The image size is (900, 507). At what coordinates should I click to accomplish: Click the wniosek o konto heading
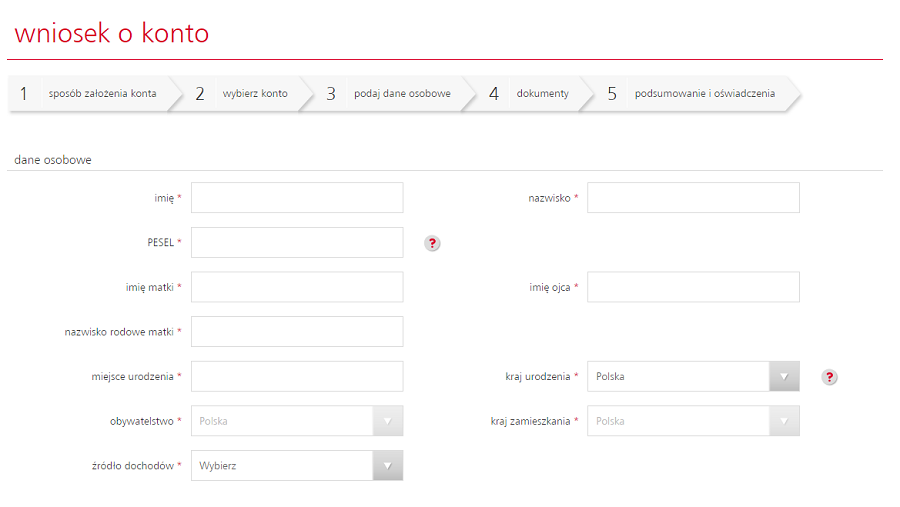[x=112, y=33]
